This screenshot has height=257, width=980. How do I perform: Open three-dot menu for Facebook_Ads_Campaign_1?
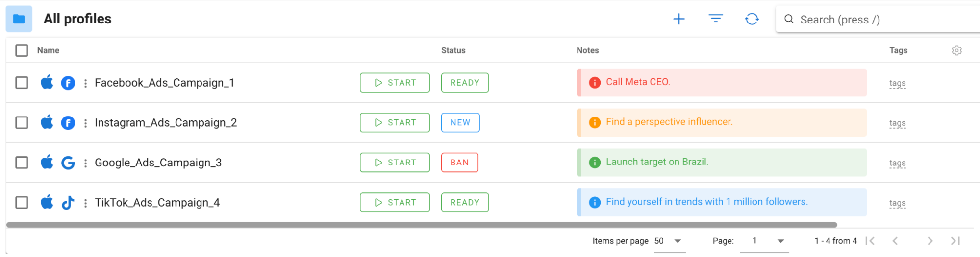click(x=85, y=83)
